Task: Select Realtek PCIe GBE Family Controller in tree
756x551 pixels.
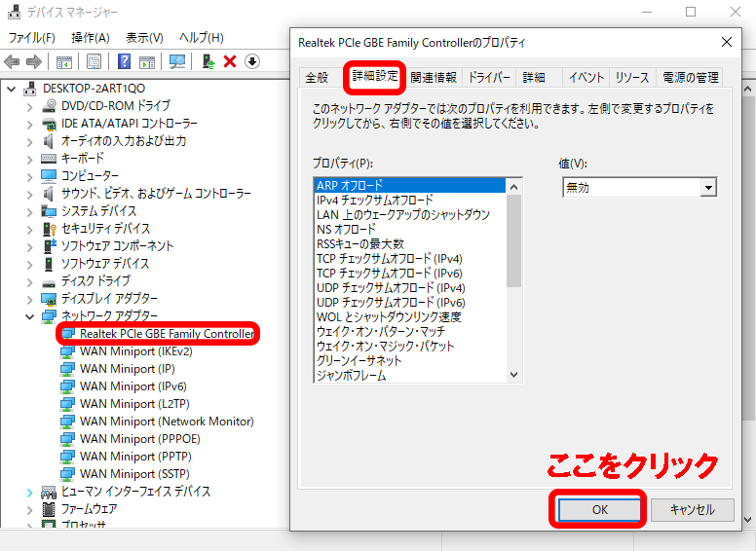Action: [x=167, y=333]
